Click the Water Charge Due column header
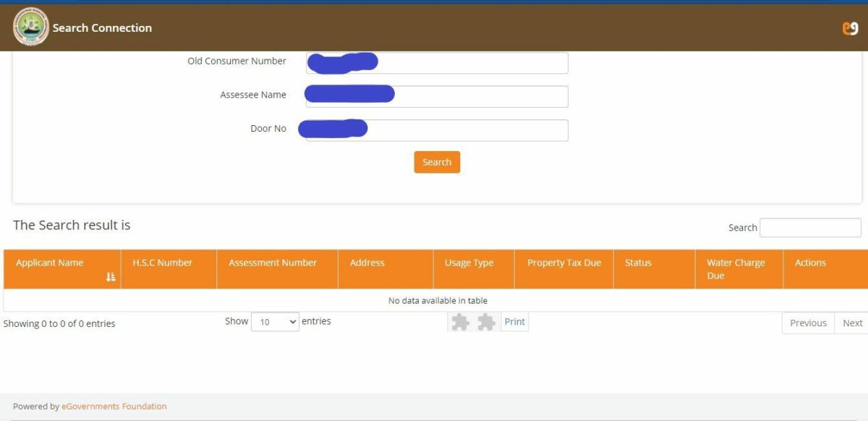 (736, 269)
